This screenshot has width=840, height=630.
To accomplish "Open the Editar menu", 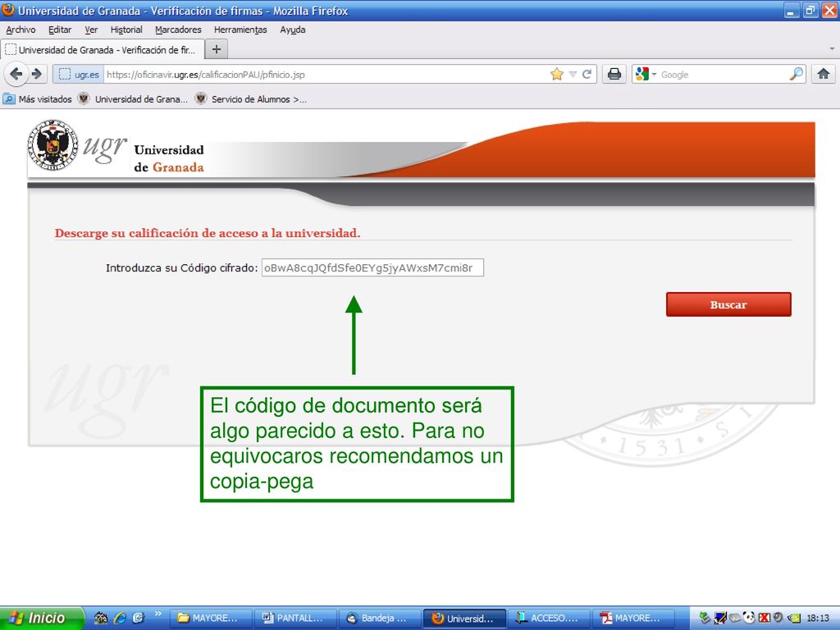I will [x=59, y=30].
